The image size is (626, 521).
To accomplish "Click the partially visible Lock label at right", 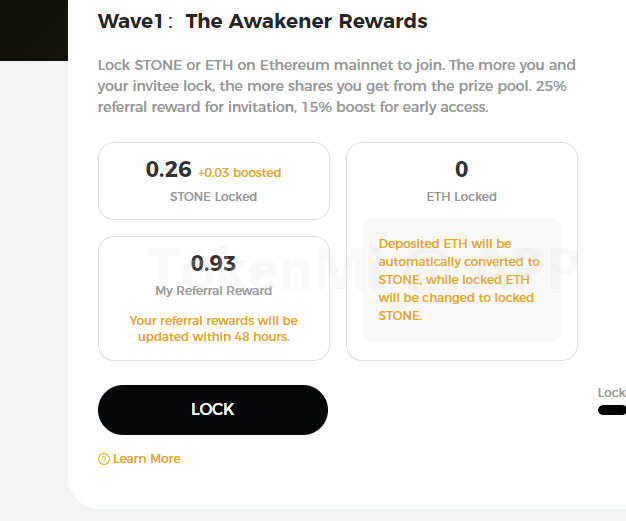I will click(x=612, y=393).
